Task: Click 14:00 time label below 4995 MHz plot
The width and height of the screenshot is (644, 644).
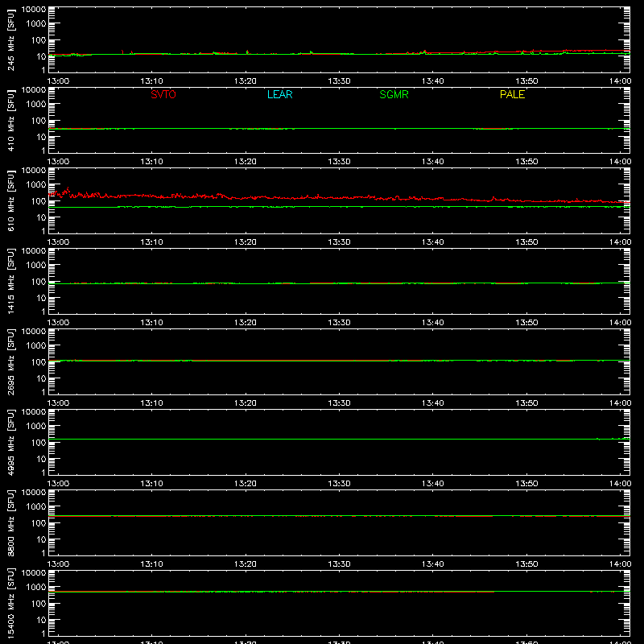Action: point(620,484)
